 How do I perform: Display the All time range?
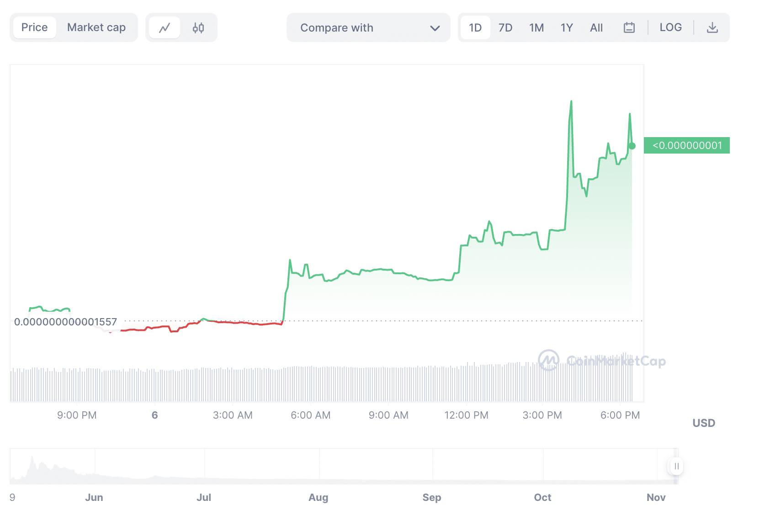point(596,28)
